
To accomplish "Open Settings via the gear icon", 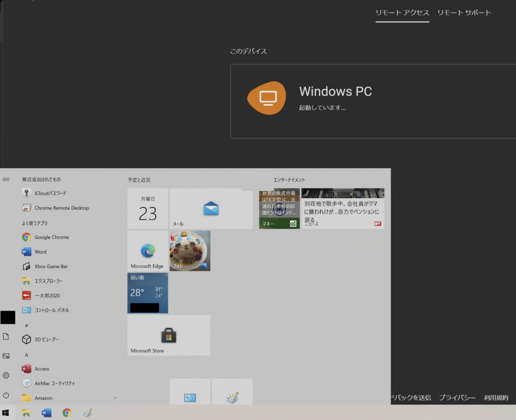I will (x=6, y=375).
